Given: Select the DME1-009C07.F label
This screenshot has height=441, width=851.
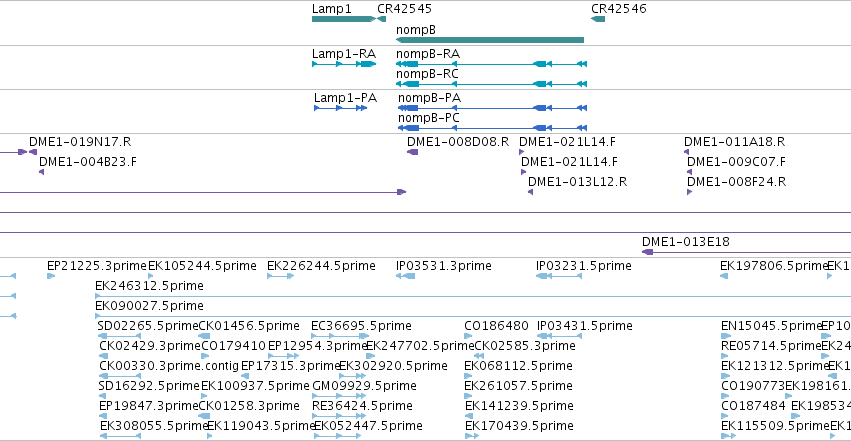Looking at the screenshot, I should (736, 162).
